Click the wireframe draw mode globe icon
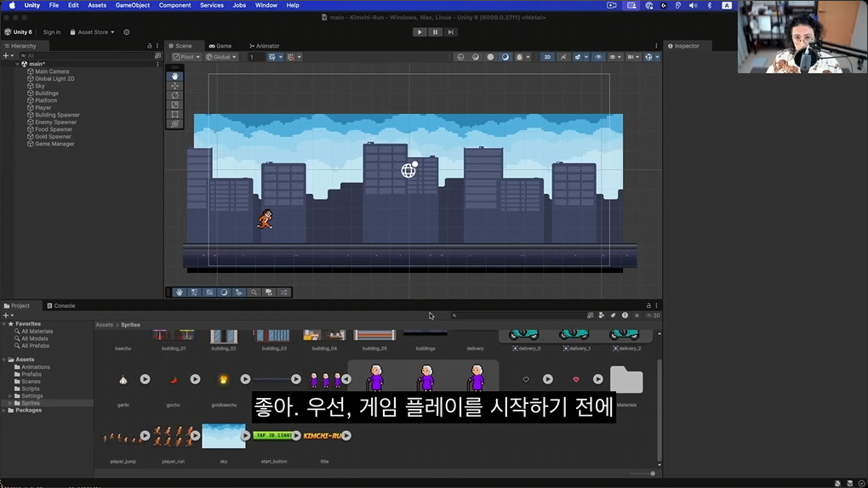Screen dimensions: 868x488 [x=460, y=57]
